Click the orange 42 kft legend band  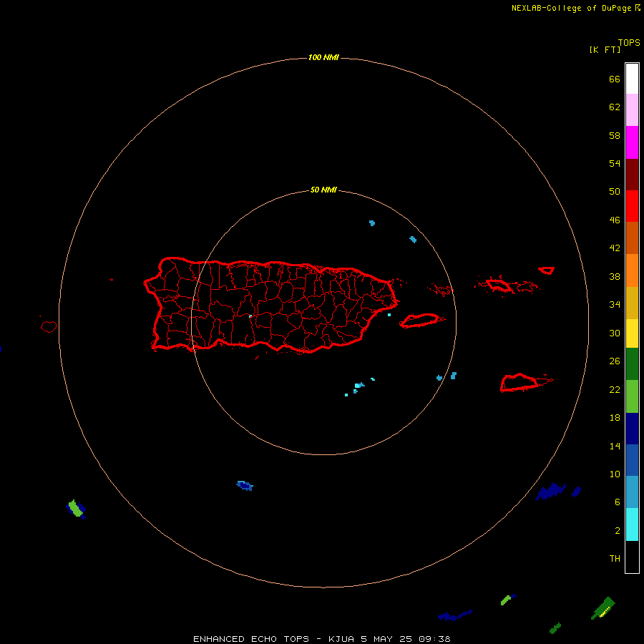point(632,270)
